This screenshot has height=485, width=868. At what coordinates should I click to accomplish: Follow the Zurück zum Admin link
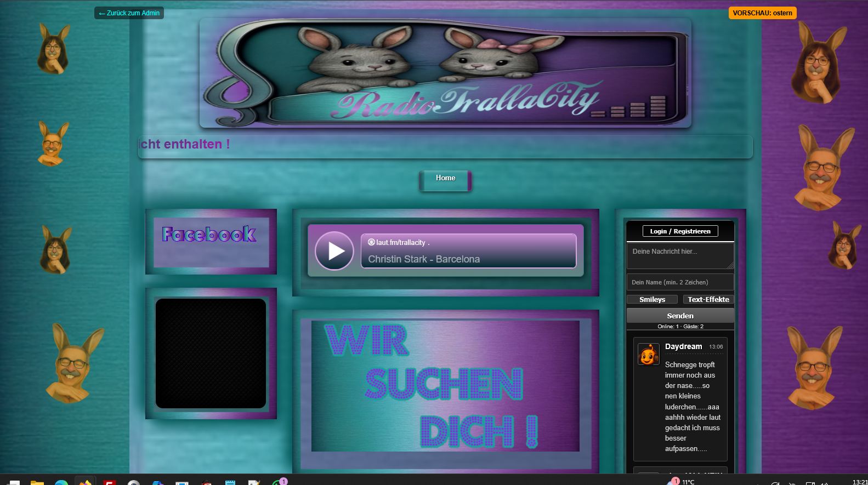click(129, 13)
